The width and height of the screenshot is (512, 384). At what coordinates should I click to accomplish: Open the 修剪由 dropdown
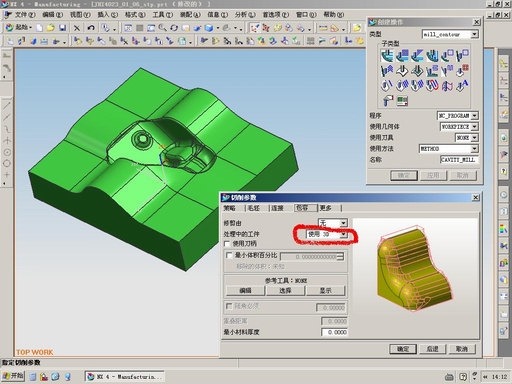[344, 222]
